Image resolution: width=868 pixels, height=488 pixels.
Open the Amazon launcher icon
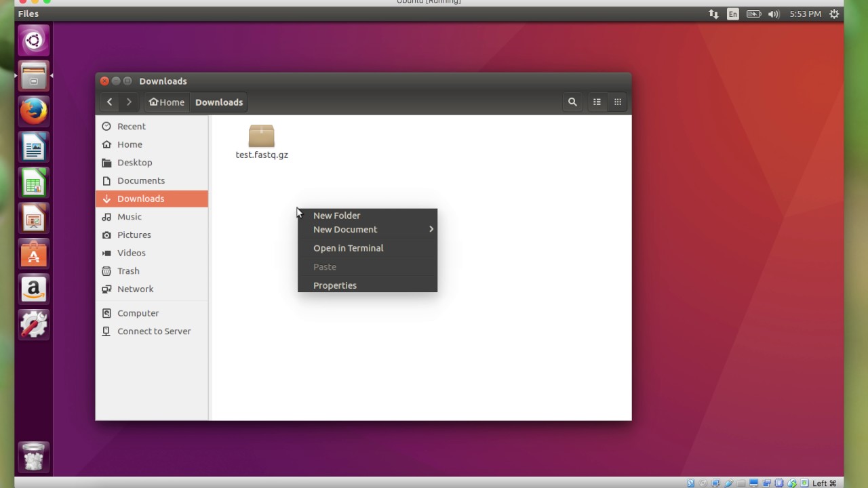[33, 289]
